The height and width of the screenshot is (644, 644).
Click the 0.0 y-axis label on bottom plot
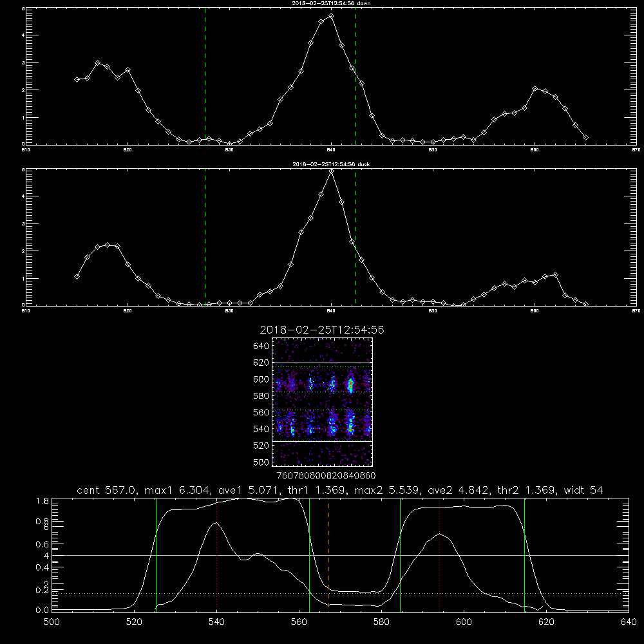[x=43, y=611]
